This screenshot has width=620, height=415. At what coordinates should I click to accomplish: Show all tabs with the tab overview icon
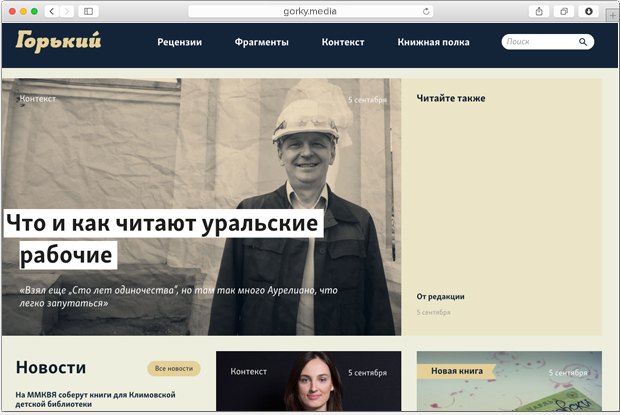tap(564, 11)
